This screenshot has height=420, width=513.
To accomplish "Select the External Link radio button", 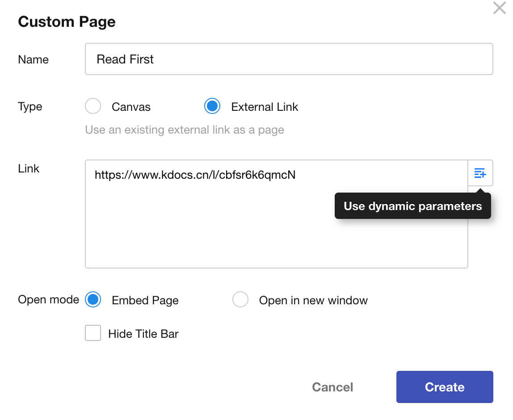I will [212, 106].
